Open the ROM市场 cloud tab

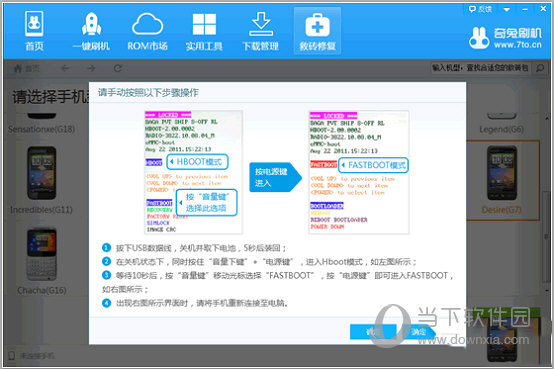pyautogui.click(x=147, y=31)
